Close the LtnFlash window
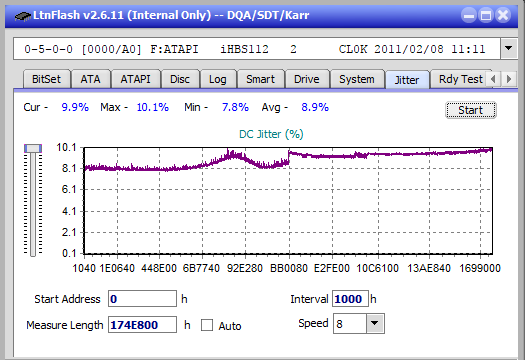The height and width of the screenshot is (360, 525). pyautogui.click(x=503, y=15)
